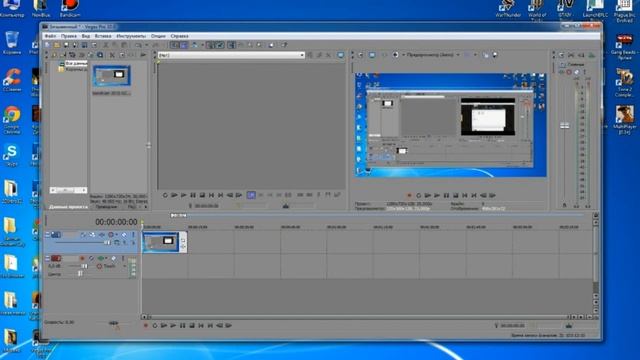The image size is (640, 360).
Task: Open preview quality Предпросмотр (Авто) dropdown
Action: [433, 55]
